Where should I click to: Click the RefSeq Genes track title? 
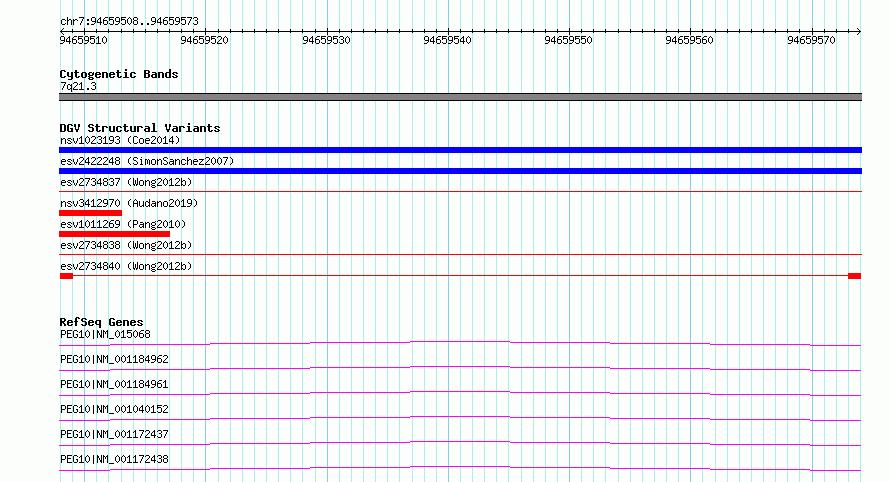tap(101, 322)
